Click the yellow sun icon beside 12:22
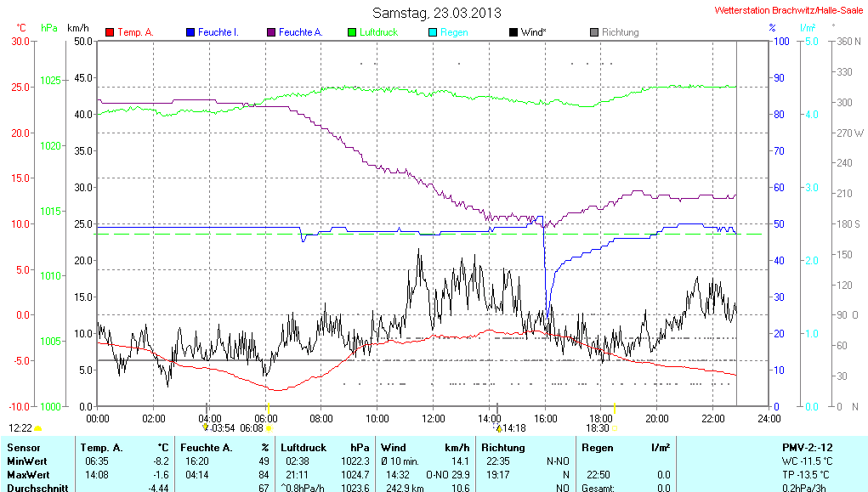The image size is (868, 492). pyautogui.click(x=38, y=428)
